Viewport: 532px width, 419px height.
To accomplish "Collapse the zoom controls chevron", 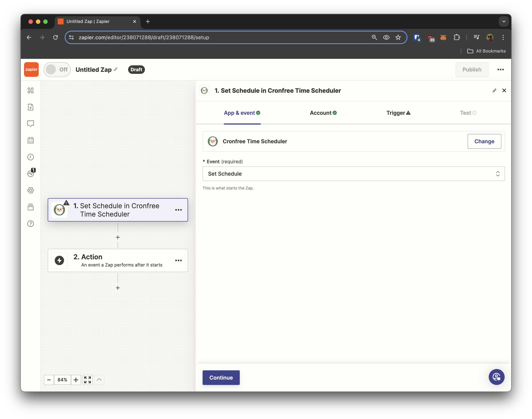I will click(x=99, y=380).
